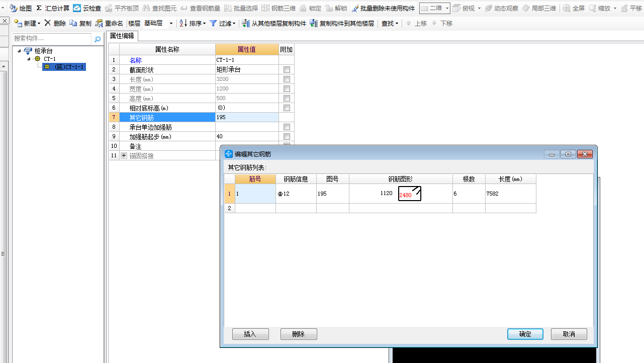Image resolution: width=644 pixels, height=363 pixels.
Task: Toggle the 宽度(mm) 附加 checkbox
Action: point(287,89)
